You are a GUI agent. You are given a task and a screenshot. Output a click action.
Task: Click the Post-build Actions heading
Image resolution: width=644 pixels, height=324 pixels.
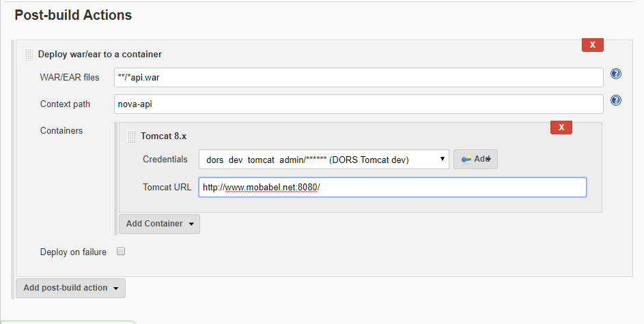pos(73,15)
